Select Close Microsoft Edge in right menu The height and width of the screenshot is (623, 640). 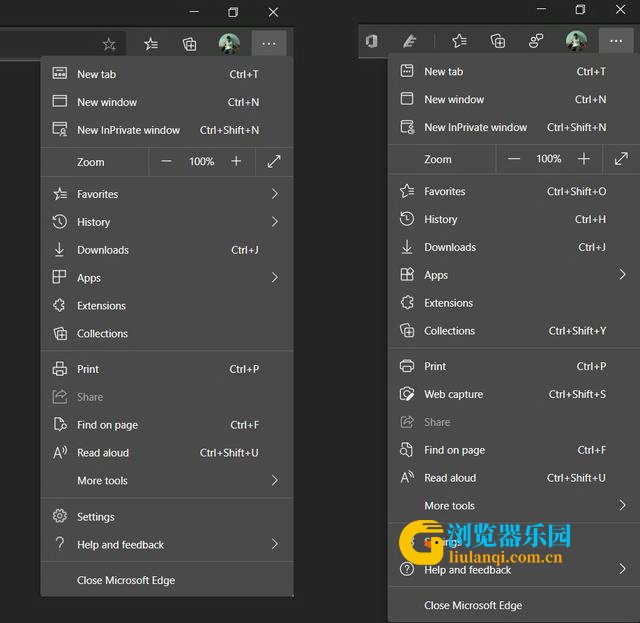(514, 605)
